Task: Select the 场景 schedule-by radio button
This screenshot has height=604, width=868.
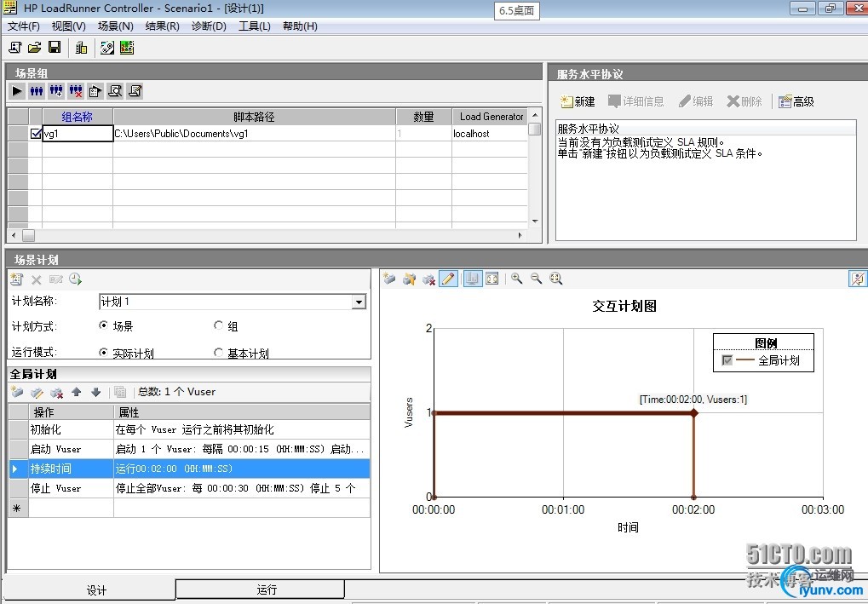Action: 103,325
